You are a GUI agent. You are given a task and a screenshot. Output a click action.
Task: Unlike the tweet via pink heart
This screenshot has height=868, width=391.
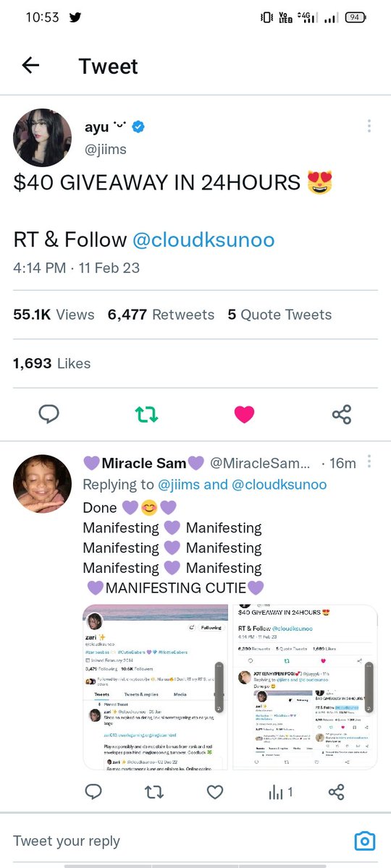coord(245,414)
